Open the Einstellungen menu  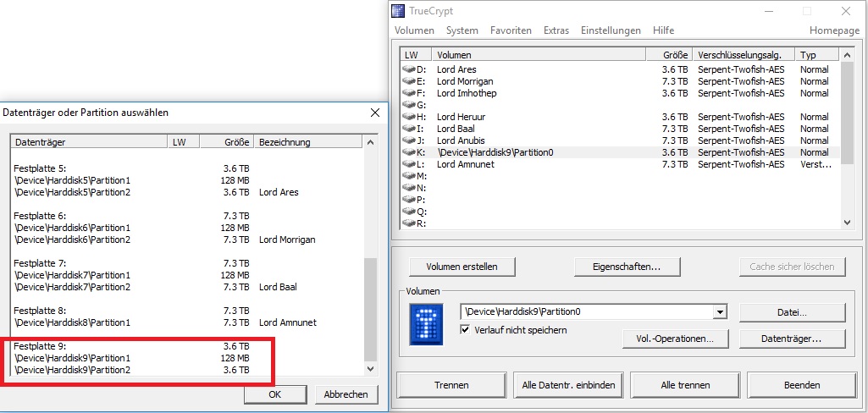(x=611, y=31)
